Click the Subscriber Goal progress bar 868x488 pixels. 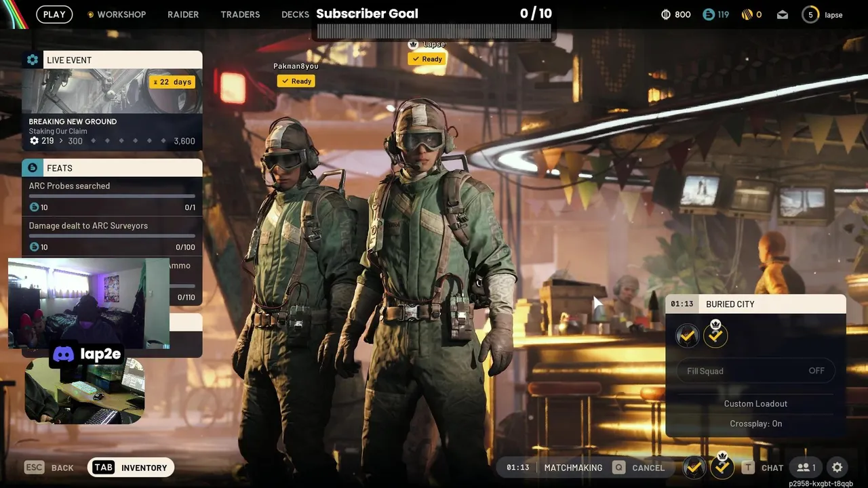[x=434, y=32]
